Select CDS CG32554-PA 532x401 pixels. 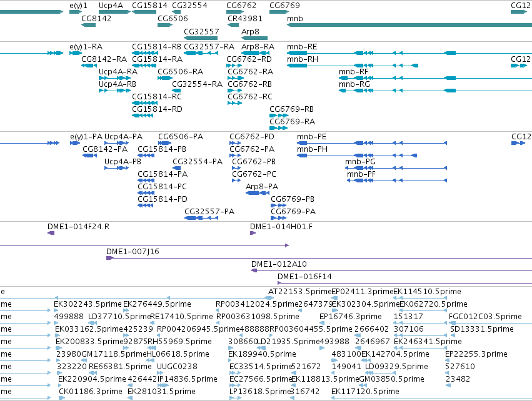[176, 168]
